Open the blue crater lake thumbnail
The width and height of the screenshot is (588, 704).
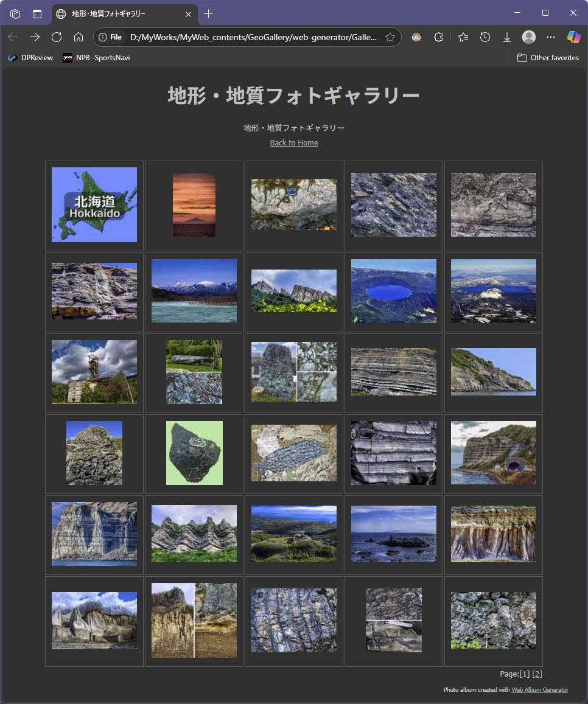[x=393, y=291]
